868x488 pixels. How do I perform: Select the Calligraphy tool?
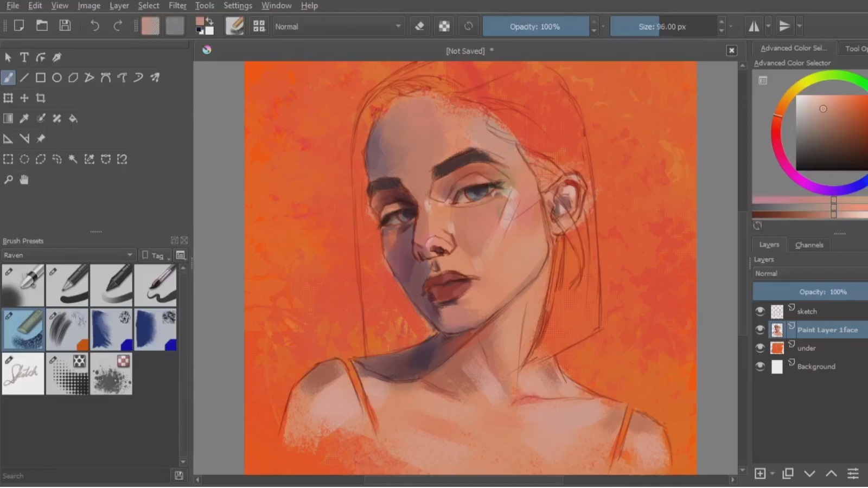[x=57, y=57]
